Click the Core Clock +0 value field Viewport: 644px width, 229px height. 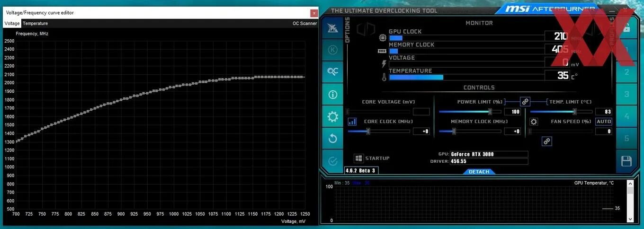(421, 131)
